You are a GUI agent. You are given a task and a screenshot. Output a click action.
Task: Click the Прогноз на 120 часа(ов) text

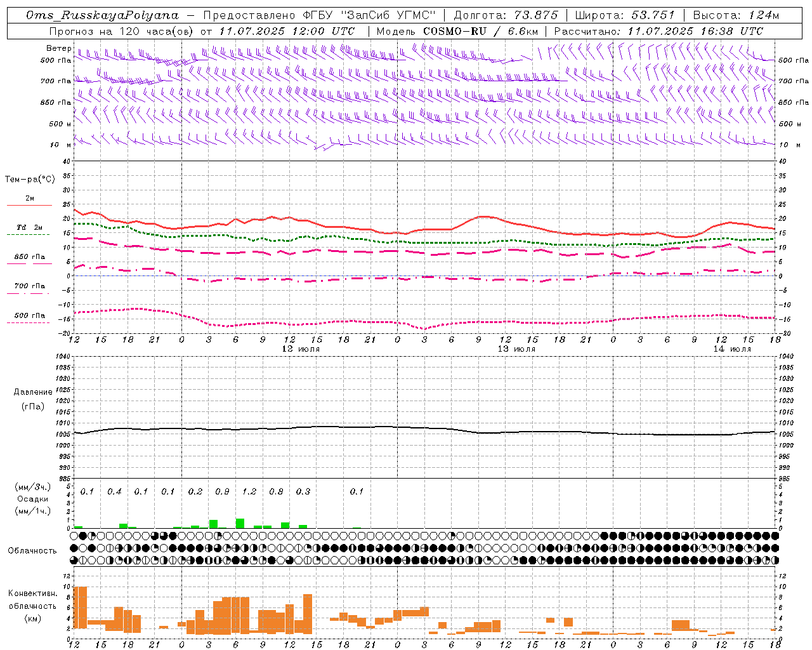pyautogui.click(x=122, y=31)
